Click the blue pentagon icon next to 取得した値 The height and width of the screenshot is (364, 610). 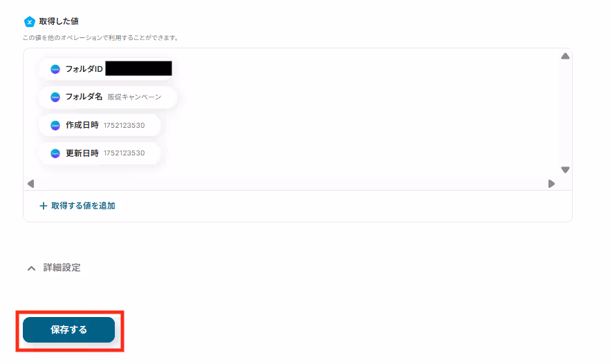pyautogui.click(x=30, y=21)
